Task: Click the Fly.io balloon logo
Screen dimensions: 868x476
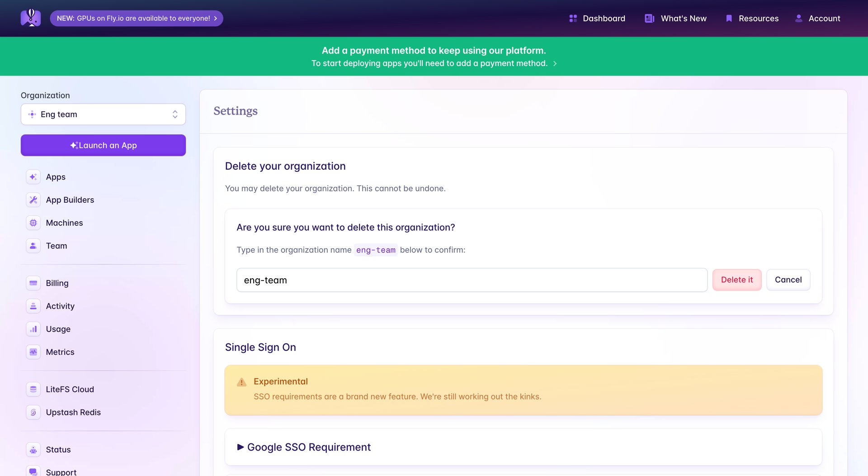Action: (x=30, y=18)
